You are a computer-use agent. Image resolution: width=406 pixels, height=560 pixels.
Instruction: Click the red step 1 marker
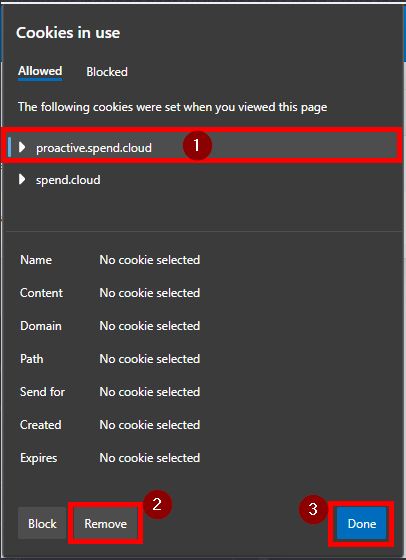coord(197,146)
